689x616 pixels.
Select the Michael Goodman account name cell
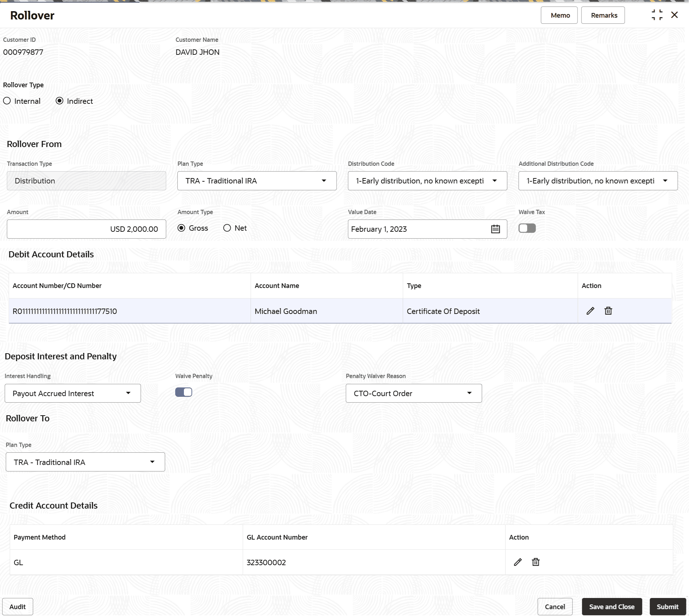pos(327,311)
